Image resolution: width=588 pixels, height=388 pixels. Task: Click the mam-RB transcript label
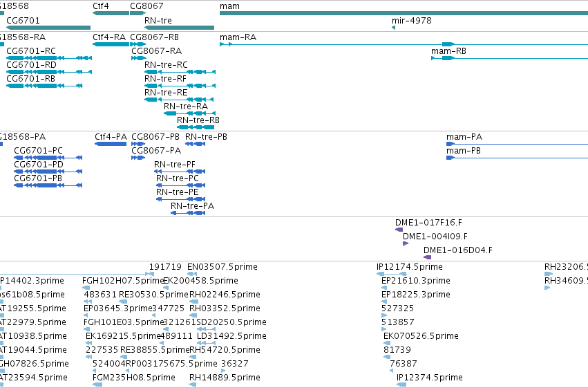[x=448, y=50]
